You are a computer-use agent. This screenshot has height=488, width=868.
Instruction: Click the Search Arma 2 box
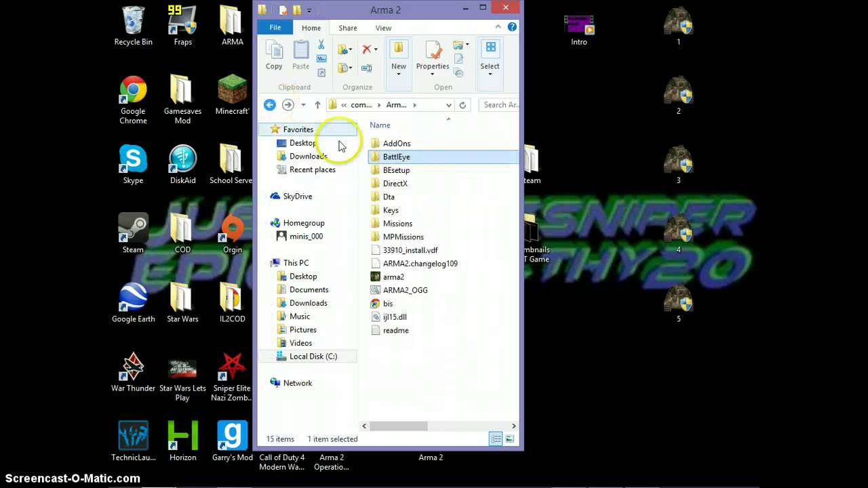[x=498, y=105]
